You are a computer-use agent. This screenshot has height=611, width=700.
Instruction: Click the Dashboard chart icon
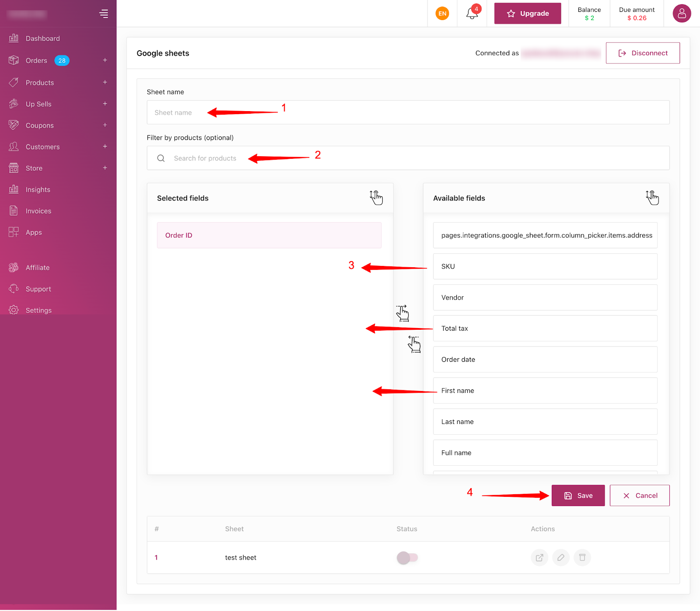click(14, 38)
